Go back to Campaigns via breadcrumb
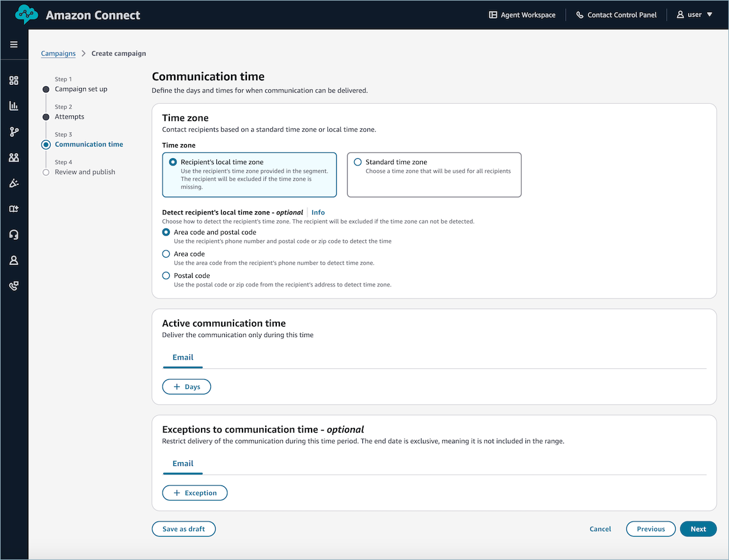The image size is (729, 560). (x=58, y=53)
